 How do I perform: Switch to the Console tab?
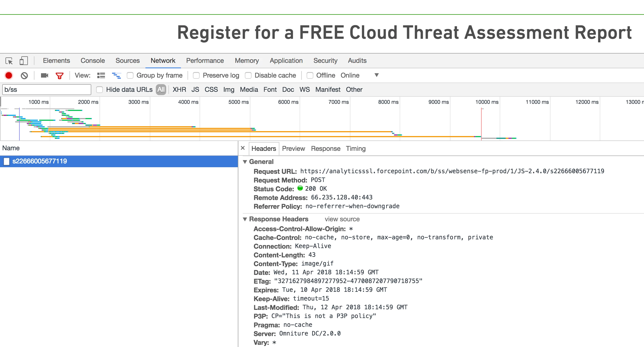tap(92, 61)
